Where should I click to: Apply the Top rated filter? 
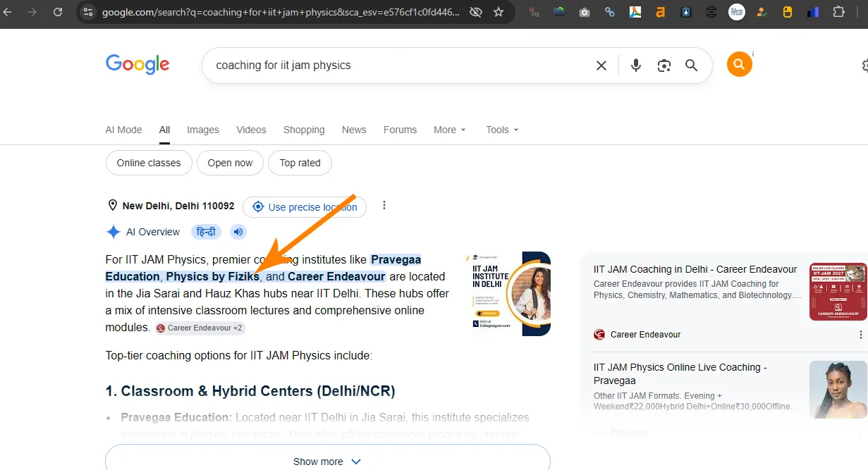pyautogui.click(x=300, y=163)
